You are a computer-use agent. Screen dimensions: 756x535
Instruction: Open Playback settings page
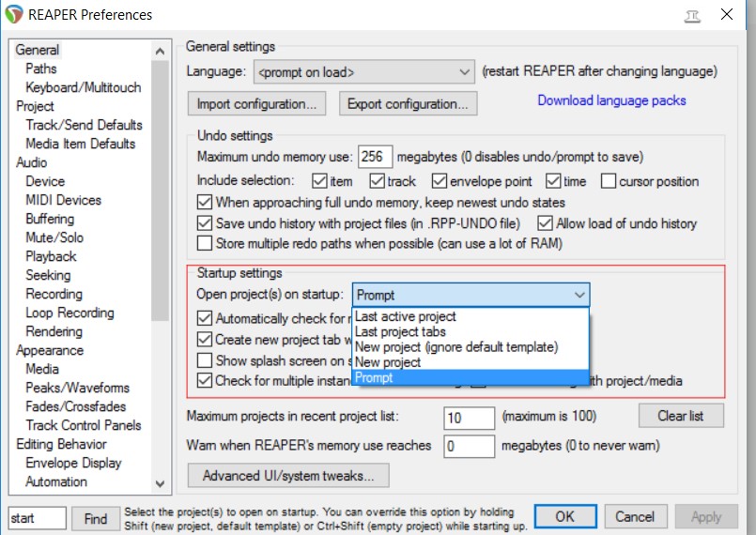(51, 256)
